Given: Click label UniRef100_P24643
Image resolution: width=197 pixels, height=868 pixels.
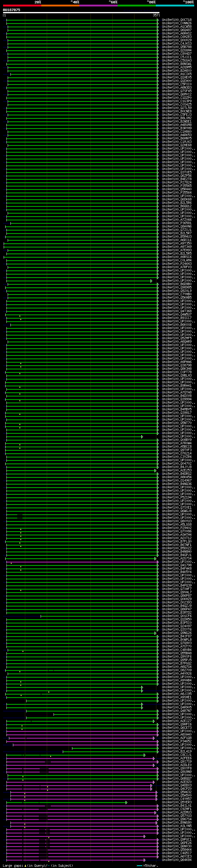Looking at the screenshot, I should click(x=177, y=264).
